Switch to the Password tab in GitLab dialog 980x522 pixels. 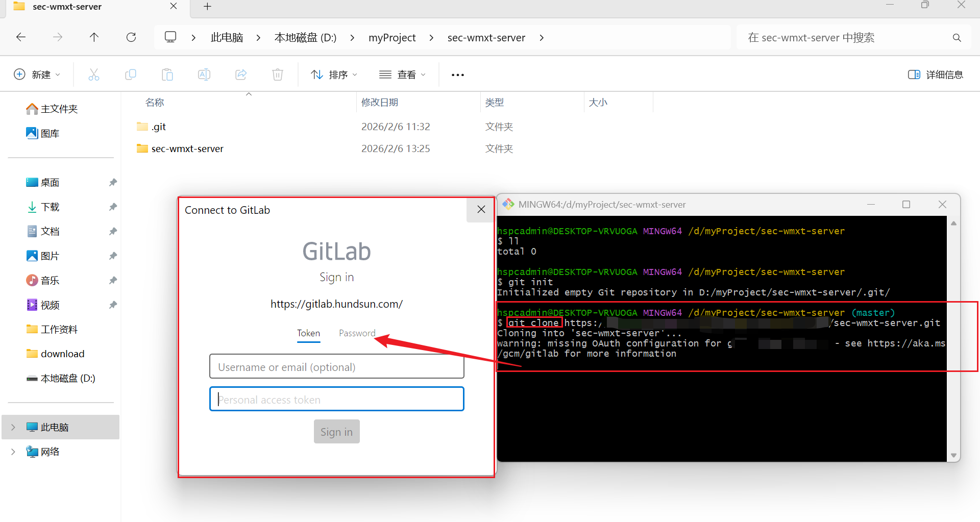point(357,333)
